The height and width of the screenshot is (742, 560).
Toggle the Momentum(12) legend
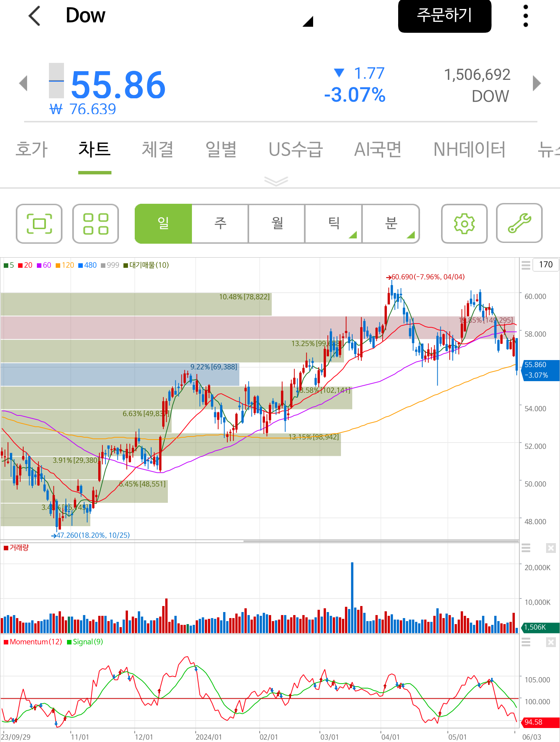pos(33,642)
